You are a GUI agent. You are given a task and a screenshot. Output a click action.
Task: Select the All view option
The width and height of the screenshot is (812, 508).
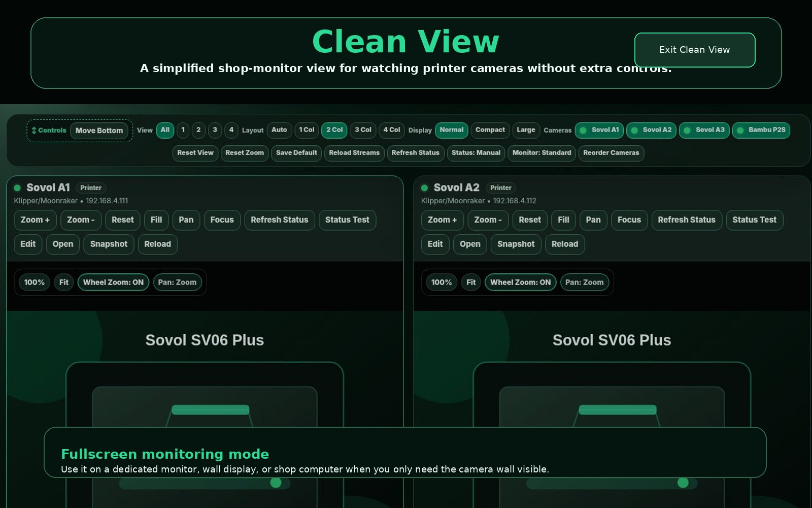(x=165, y=130)
